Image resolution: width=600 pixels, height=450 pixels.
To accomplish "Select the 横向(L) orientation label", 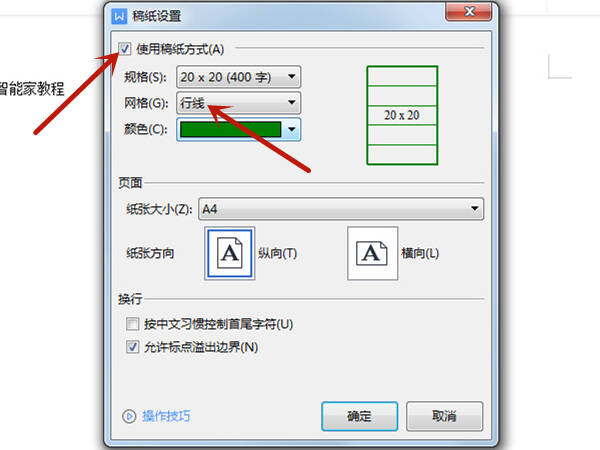I will coord(420,253).
